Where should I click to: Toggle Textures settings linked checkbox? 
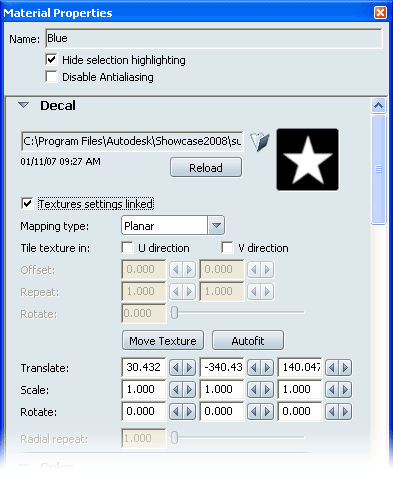coord(27,204)
